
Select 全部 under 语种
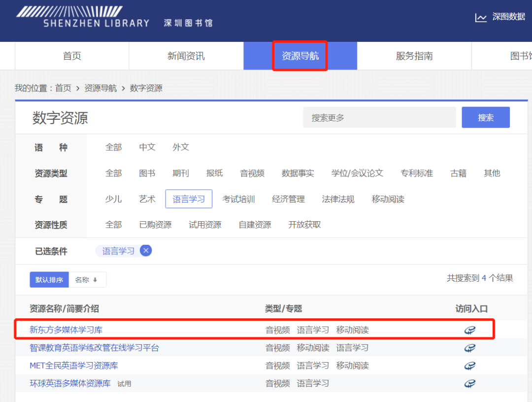click(114, 147)
